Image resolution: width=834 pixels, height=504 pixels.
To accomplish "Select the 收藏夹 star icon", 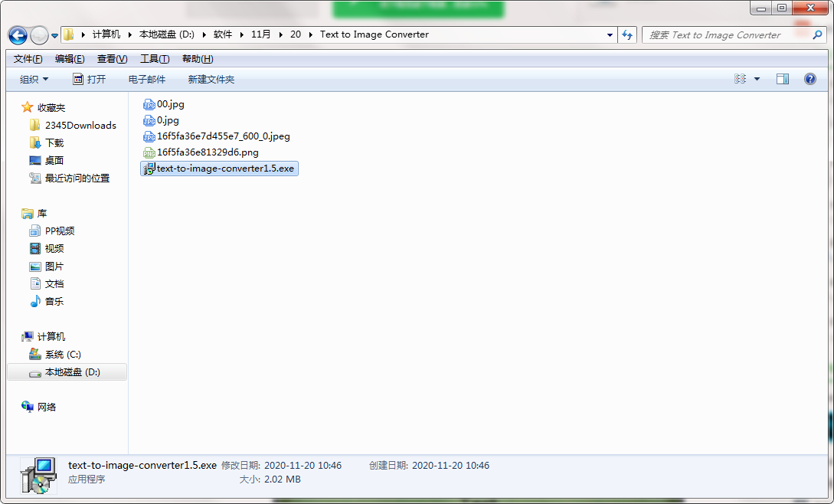I will click(x=27, y=107).
